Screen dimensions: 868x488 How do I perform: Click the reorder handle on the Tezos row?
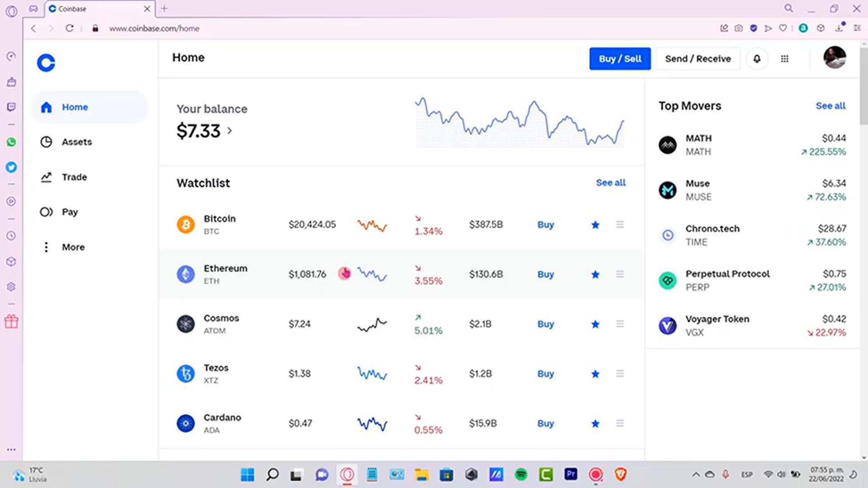coord(620,374)
